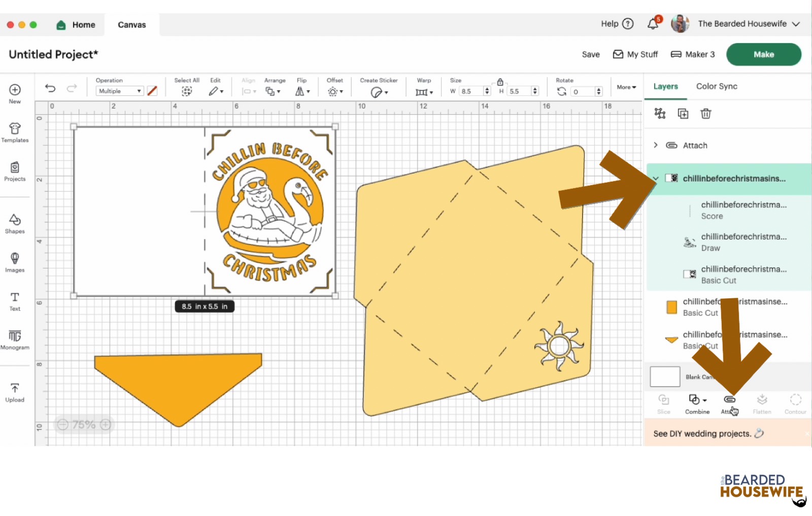The width and height of the screenshot is (812, 516).
Task: Collapse the chillinbeforechristmasins group
Action: [x=656, y=178]
